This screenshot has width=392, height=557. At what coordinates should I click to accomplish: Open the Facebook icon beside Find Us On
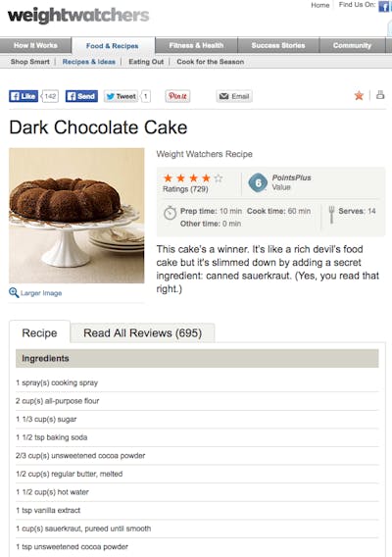pos(383,6)
